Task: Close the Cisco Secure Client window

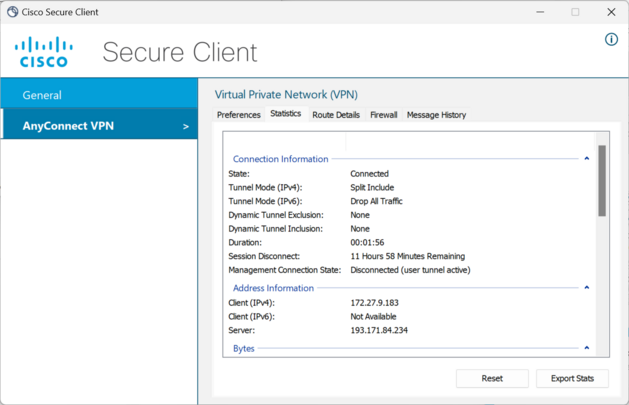Action: [611, 12]
